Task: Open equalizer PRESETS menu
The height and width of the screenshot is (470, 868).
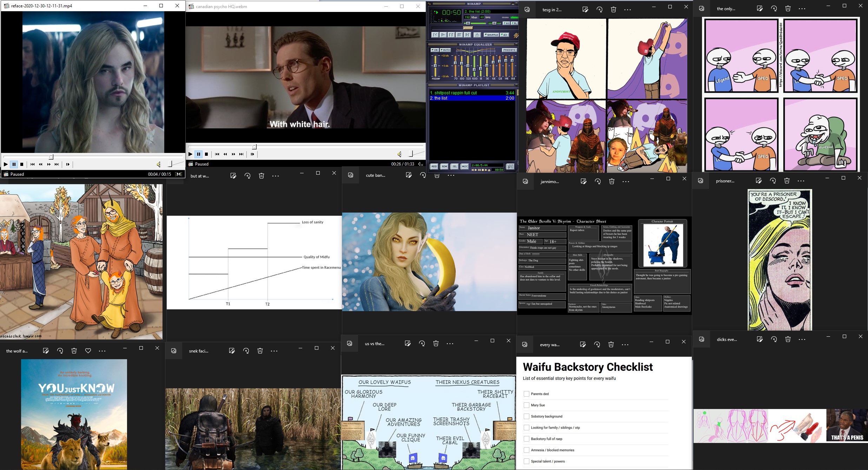Action: coord(510,50)
